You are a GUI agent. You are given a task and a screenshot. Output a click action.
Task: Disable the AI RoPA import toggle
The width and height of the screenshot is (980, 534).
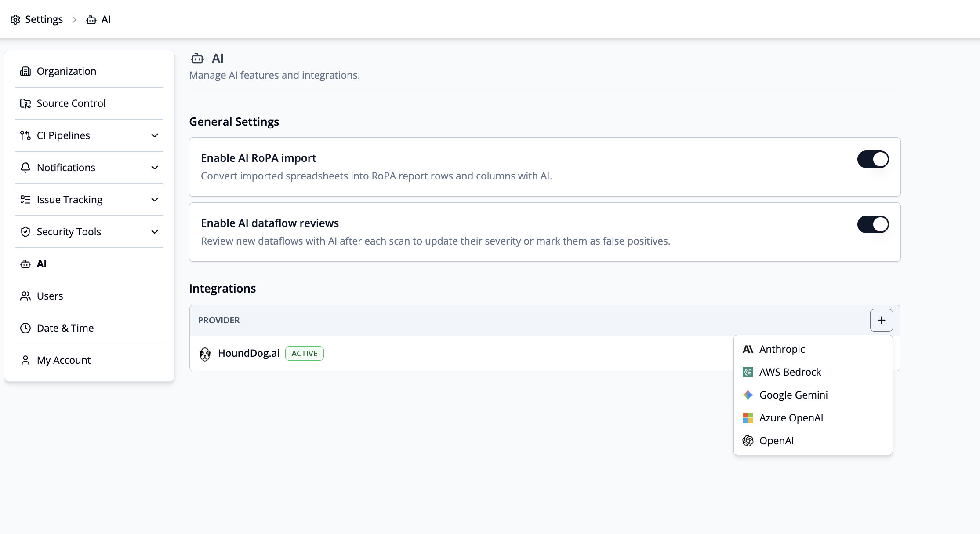coord(873,159)
